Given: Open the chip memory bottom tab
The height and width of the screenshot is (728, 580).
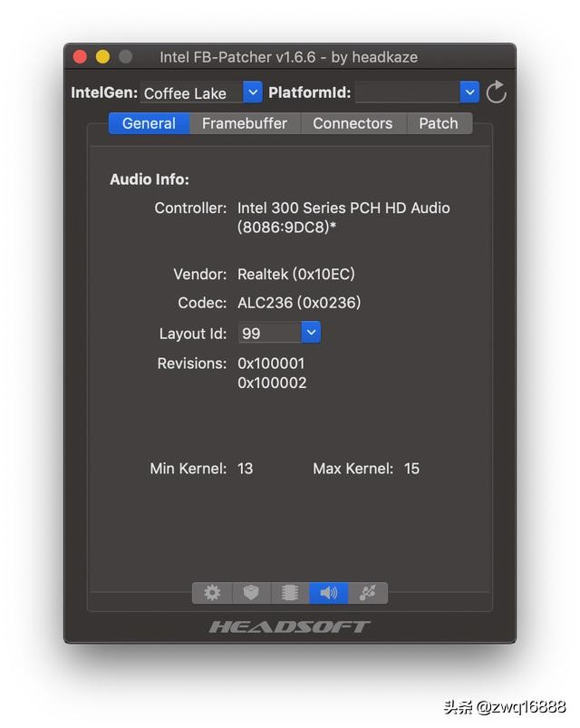Looking at the screenshot, I should coord(290,593).
